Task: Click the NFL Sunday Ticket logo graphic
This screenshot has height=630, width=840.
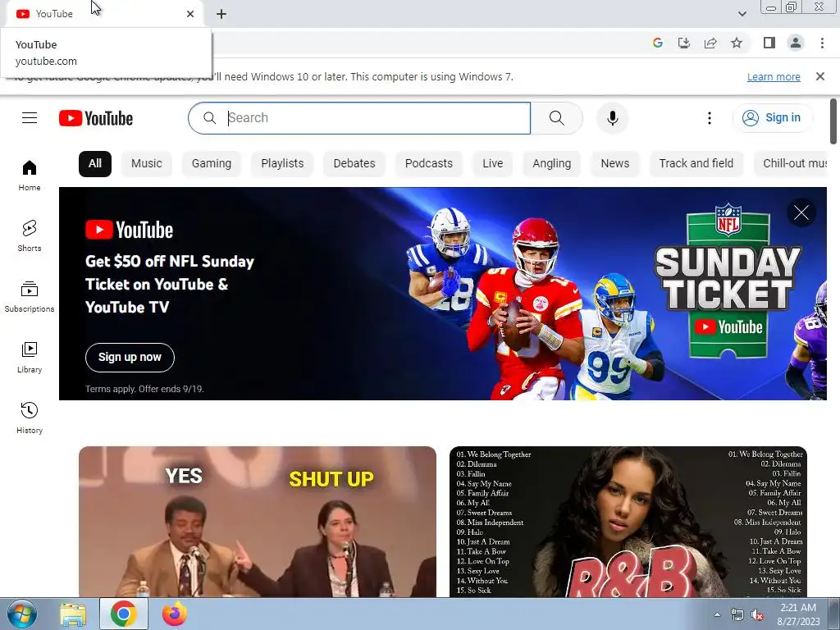Action: point(728,281)
